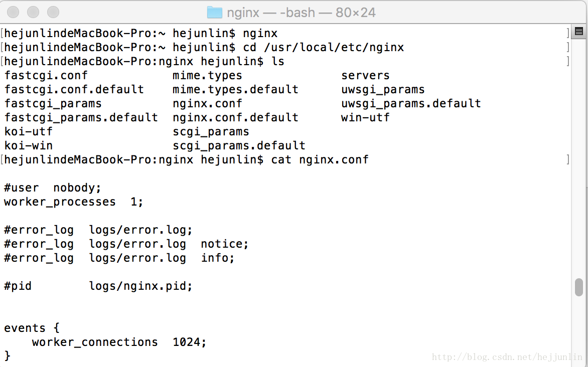Click the 'fastcgi_params.default' file name
588x367 pixels.
(x=81, y=118)
